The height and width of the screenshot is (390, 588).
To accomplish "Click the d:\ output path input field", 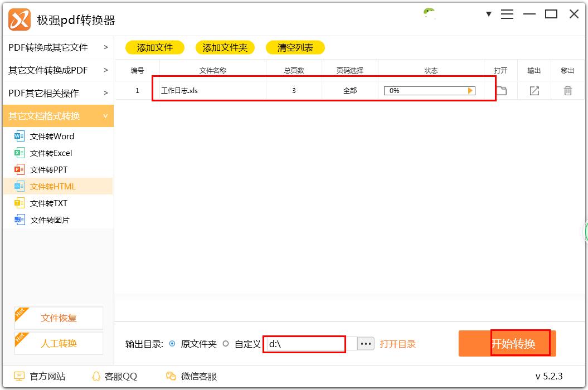I will [x=304, y=344].
